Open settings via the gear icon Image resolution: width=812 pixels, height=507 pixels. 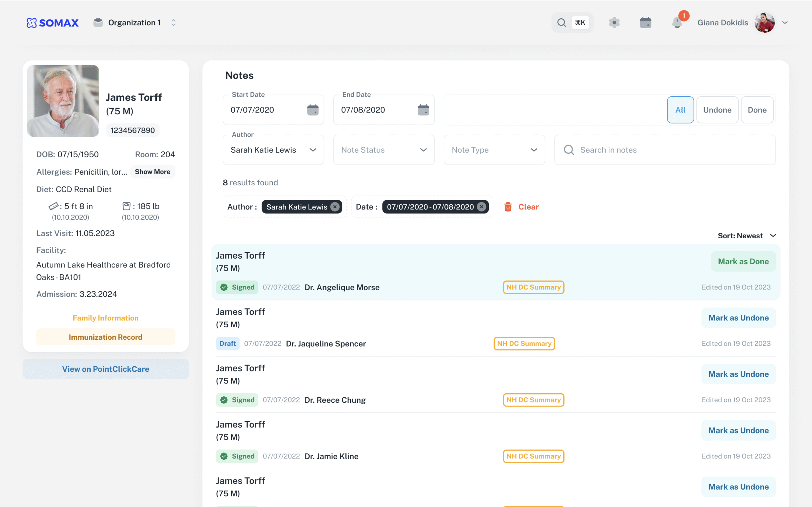[x=614, y=22]
